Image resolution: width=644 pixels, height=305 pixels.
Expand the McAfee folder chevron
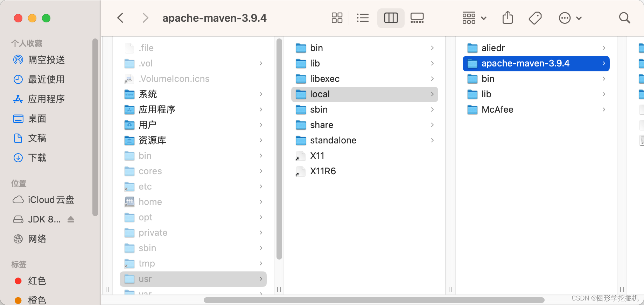604,109
